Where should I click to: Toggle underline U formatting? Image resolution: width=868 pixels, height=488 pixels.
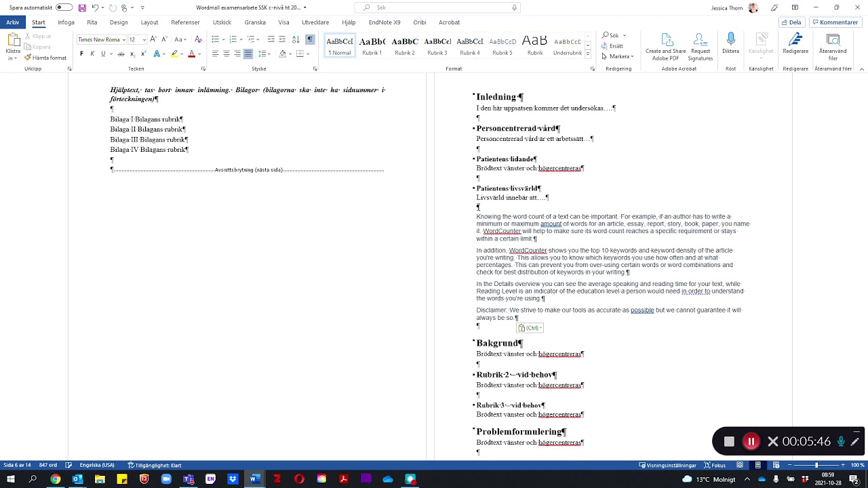[103, 54]
